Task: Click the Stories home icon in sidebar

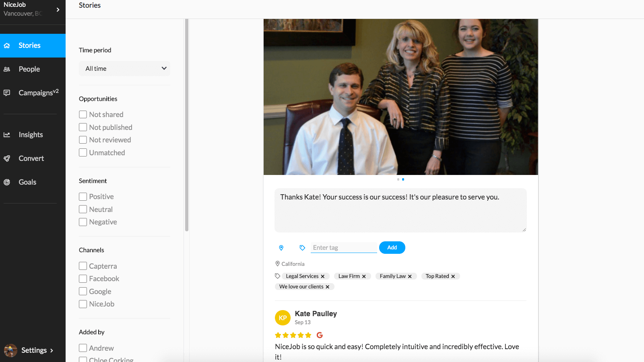Action: (7, 45)
